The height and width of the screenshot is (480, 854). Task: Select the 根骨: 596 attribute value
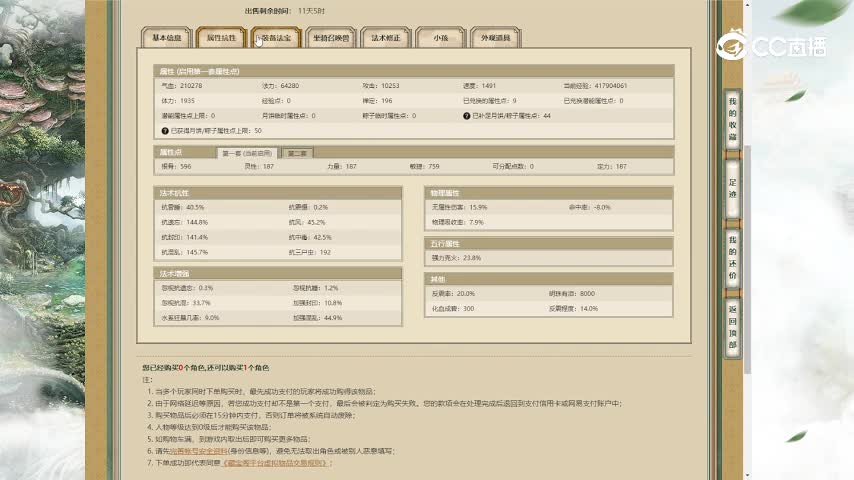(176, 167)
